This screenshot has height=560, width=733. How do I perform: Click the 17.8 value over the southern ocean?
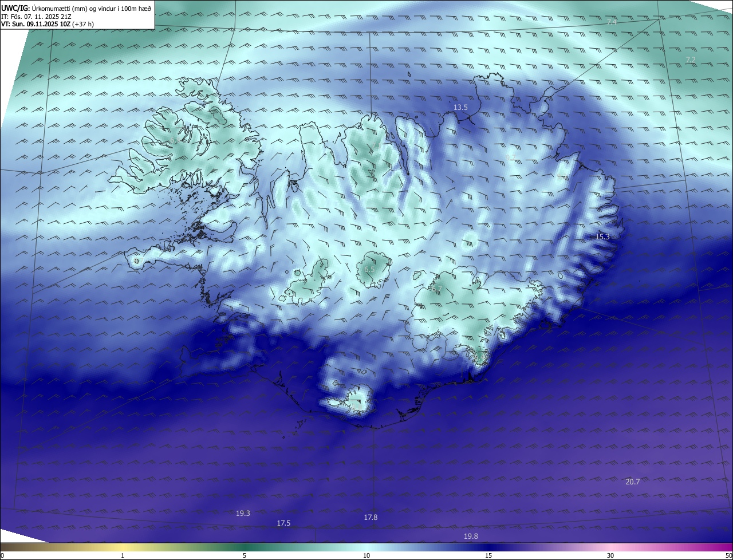pyautogui.click(x=371, y=517)
